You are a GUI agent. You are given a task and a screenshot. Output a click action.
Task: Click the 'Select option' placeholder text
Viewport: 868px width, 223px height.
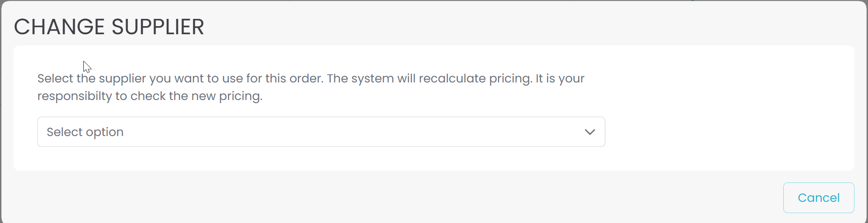click(x=85, y=132)
